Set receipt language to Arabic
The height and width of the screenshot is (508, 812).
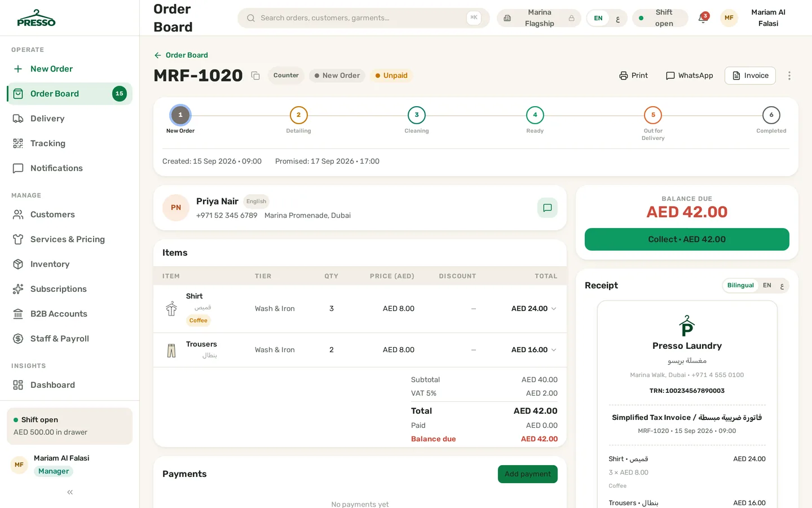tap(782, 286)
